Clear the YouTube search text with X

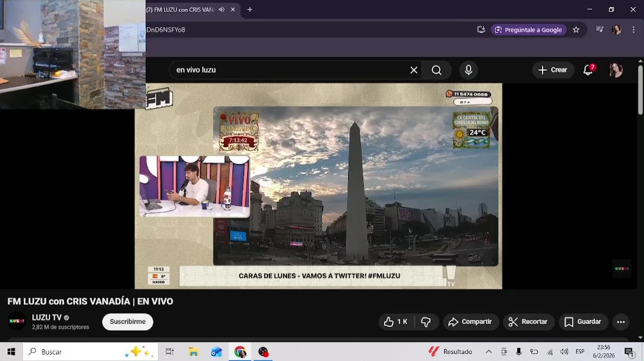click(414, 70)
